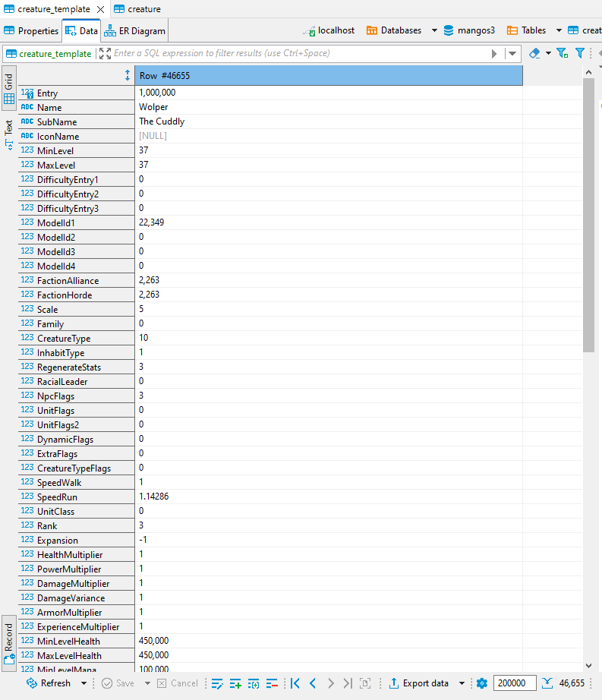The height and width of the screenshot is (700, 602).
Task: Open the Save options dropdown arrow
Action: 147,683
